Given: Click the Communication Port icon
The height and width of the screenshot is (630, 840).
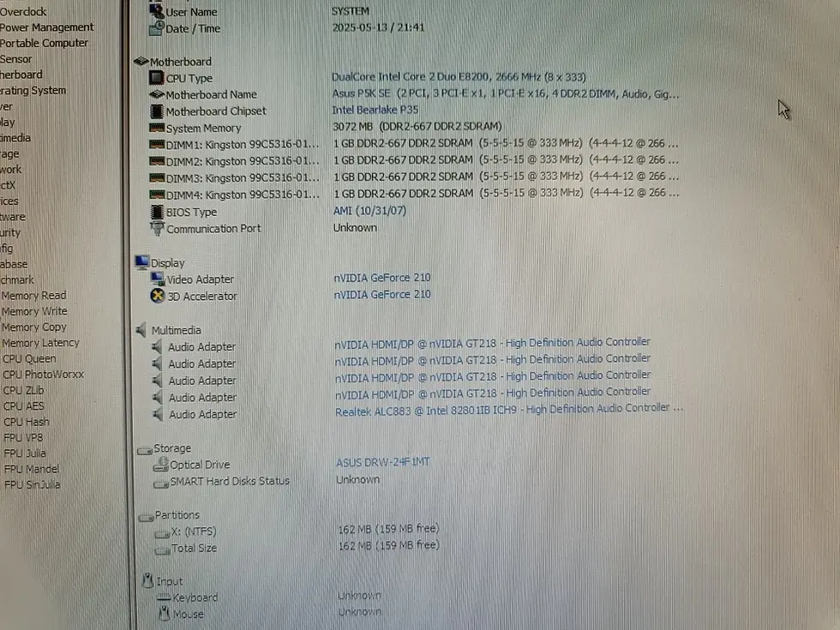Looking at the screenshot, I should 157,229.
